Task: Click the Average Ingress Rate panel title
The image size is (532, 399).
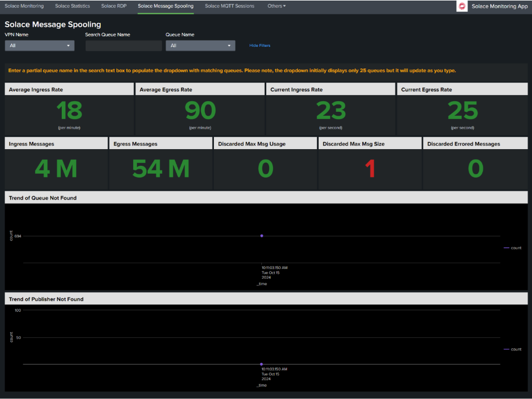Action: 36,90
